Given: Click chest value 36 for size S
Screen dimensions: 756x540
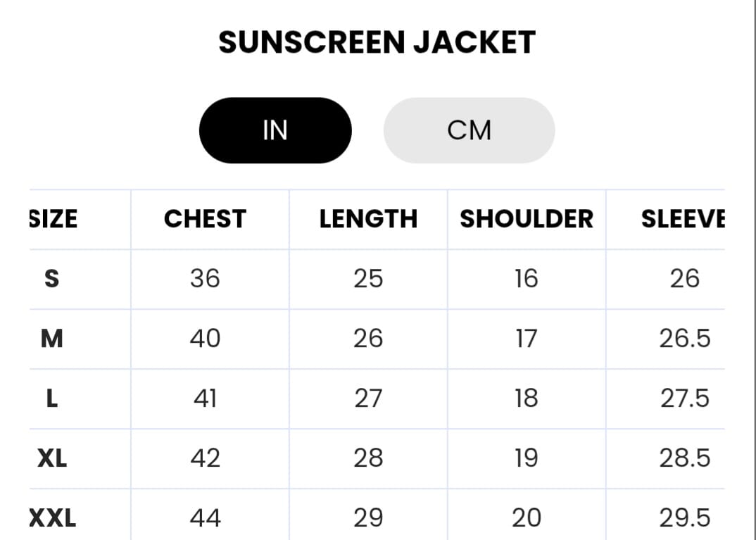Looking at the screenshot, I should click(205, 279).
